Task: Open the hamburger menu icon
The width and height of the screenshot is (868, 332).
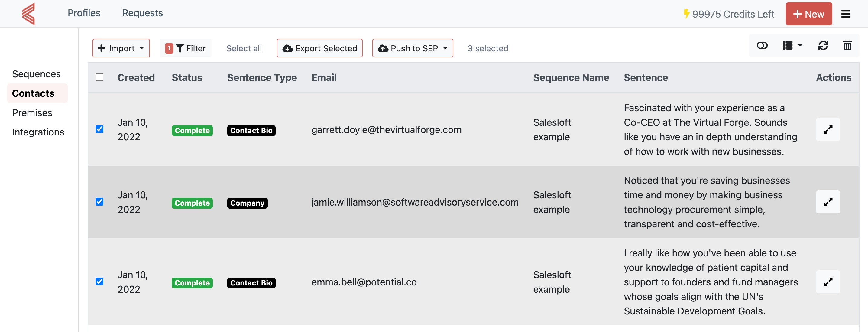Action: pyautogui.click(x=845, y=14)
